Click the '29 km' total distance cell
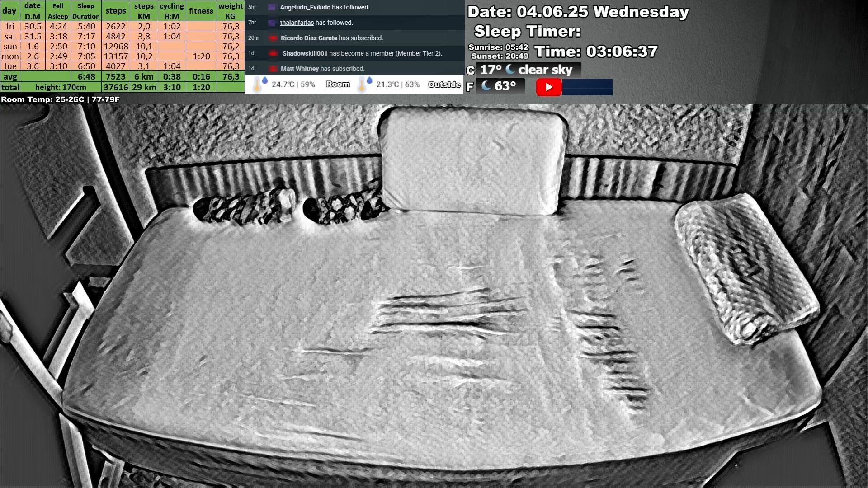This screenshot has width=868, height=488. [x=144, y=87]
